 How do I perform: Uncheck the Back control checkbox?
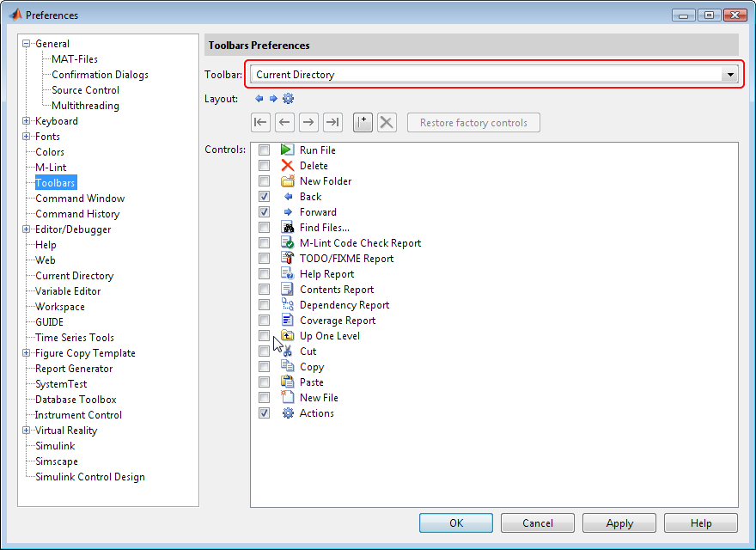point(265,197)
